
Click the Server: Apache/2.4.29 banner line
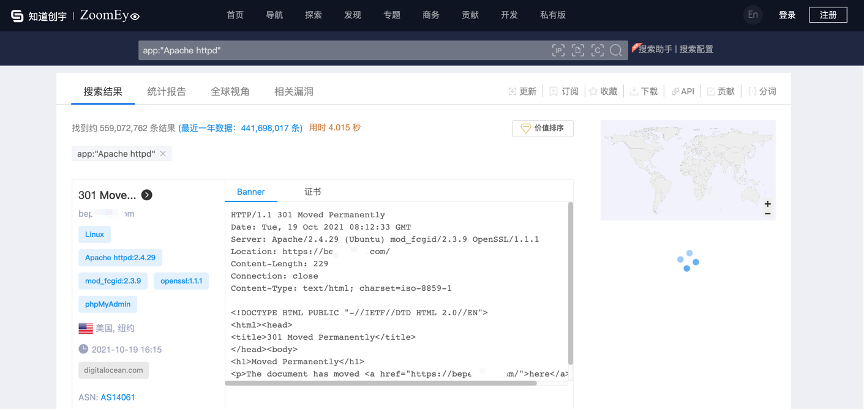385,239
